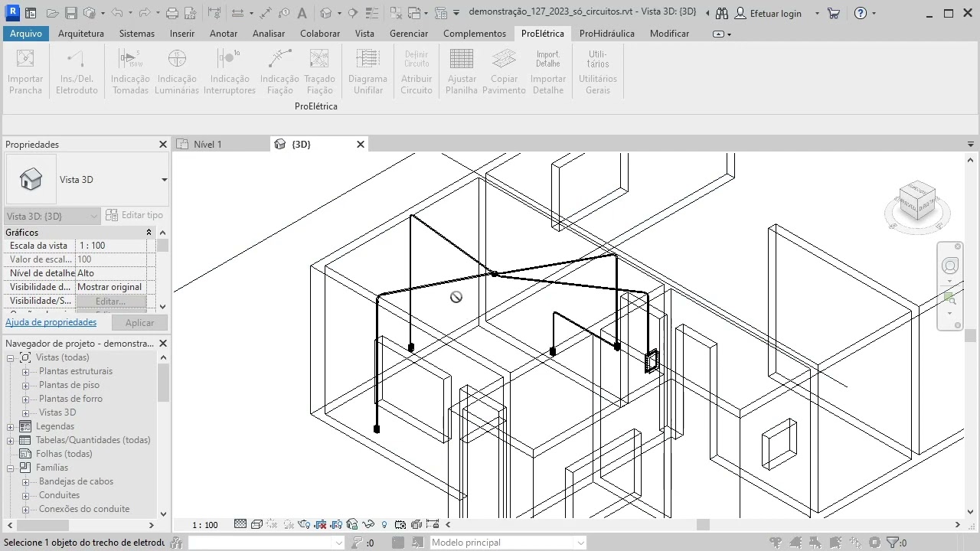Click the Project Browser horizontal scrollbar thumb
Image resolution: width=980 pixels, height=551 pixels.
pos(43,525)
